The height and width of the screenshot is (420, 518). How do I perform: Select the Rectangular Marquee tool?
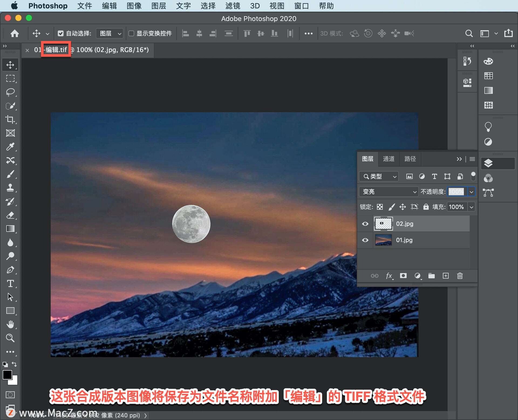click(10, 78)
